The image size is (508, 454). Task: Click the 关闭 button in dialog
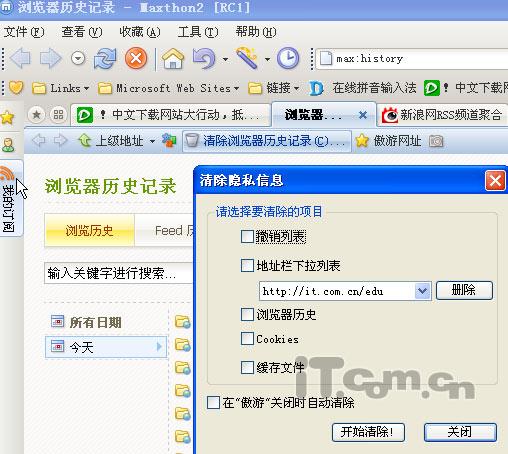460,432
